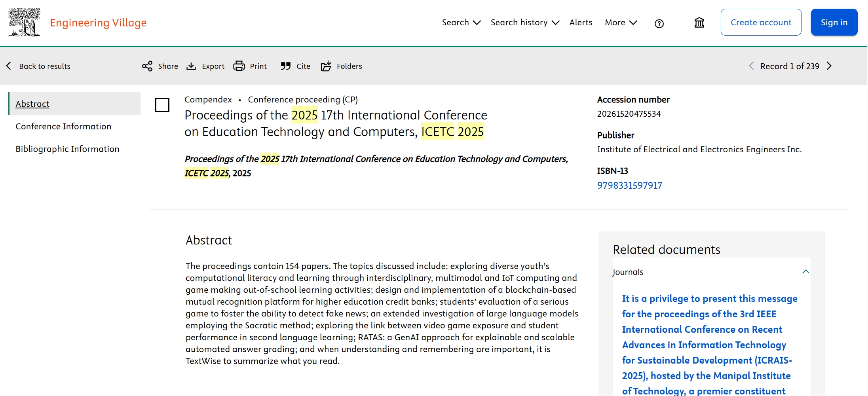Click the Cite quotation marks icon

coord(285,66)
